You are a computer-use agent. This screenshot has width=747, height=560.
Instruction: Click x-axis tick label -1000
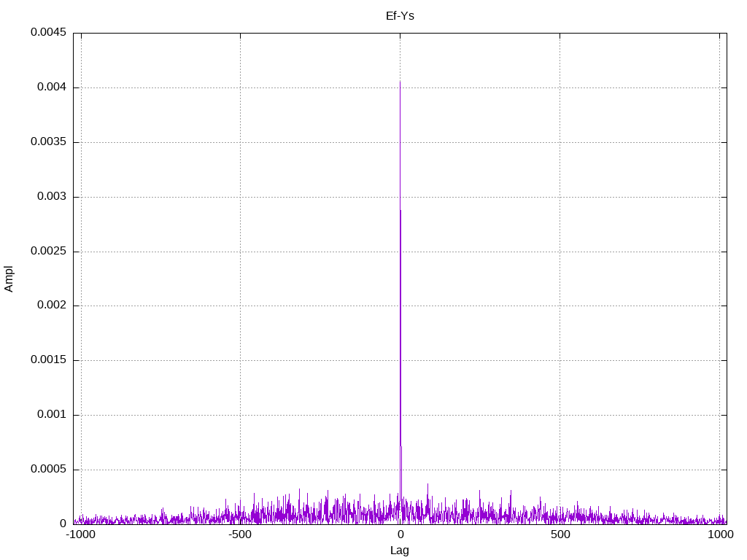click(81, 534)
